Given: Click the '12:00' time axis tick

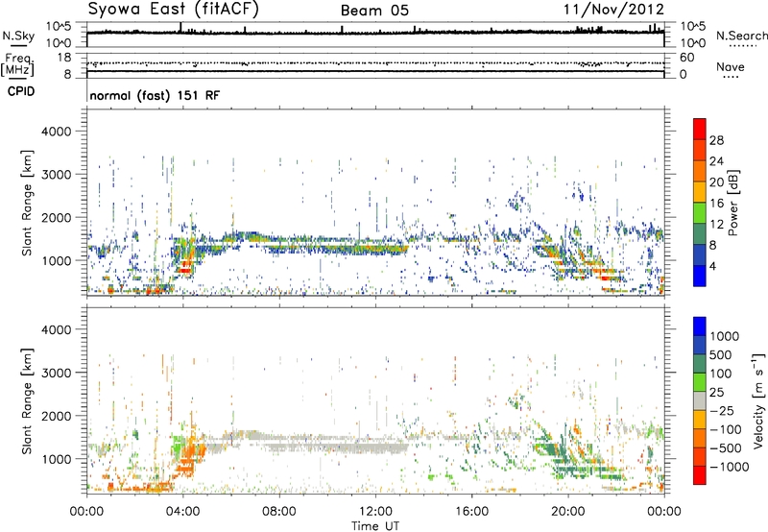Looking at the screenshot, I should pyautogui.click(x=375, y=512).
